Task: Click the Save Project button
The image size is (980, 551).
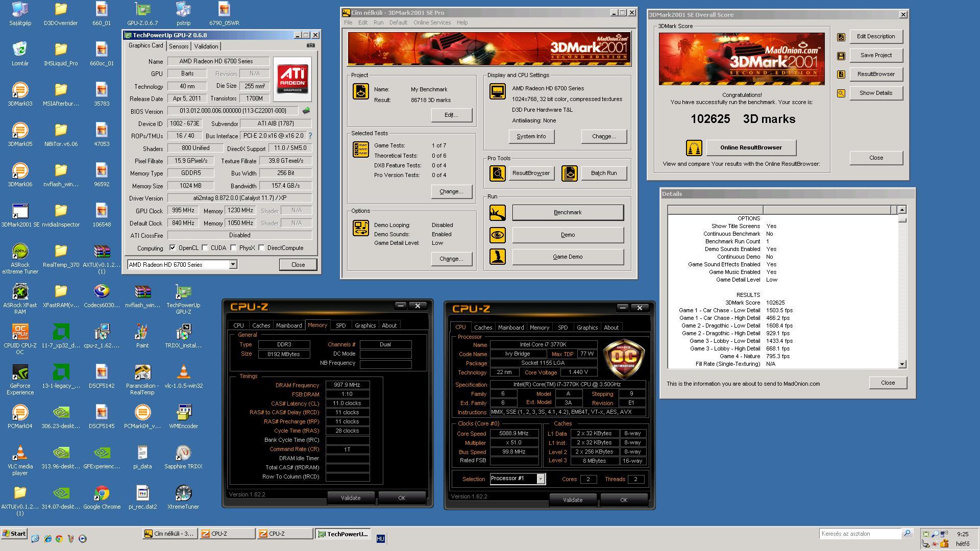Action: pos(876,56)
